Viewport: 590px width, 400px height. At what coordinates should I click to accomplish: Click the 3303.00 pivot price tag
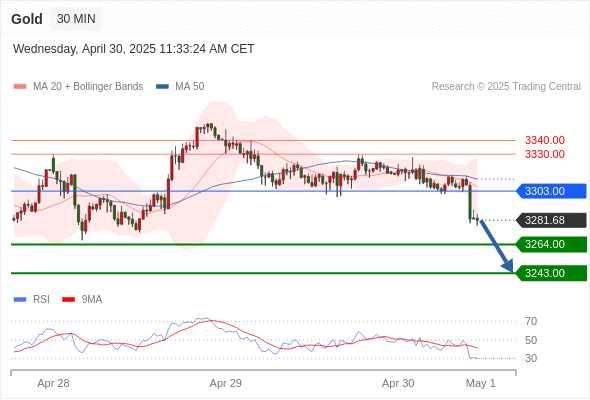point(551,191)
